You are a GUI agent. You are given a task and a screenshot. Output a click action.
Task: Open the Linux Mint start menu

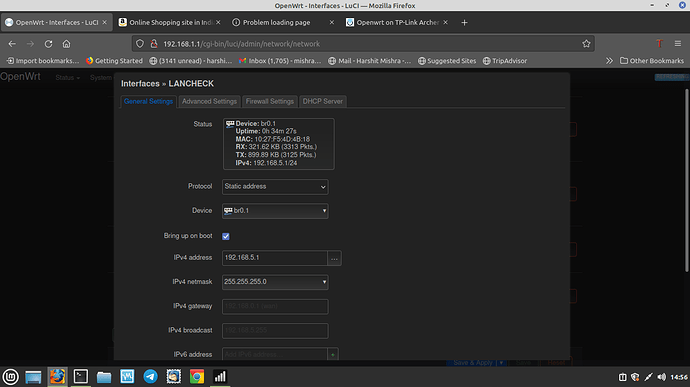point(11,376)
